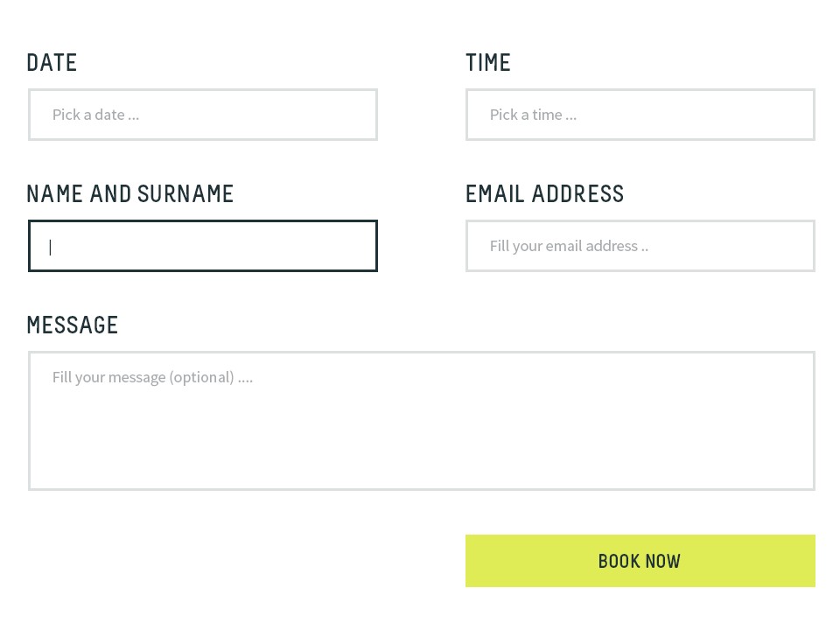840x630 pixels.
Task: Click the MESSAGE heading label
Action: pyautogui.click(x=73, y=325)
